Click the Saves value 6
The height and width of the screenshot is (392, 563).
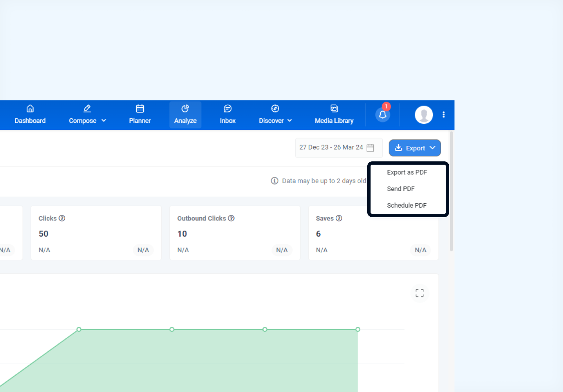318,234
